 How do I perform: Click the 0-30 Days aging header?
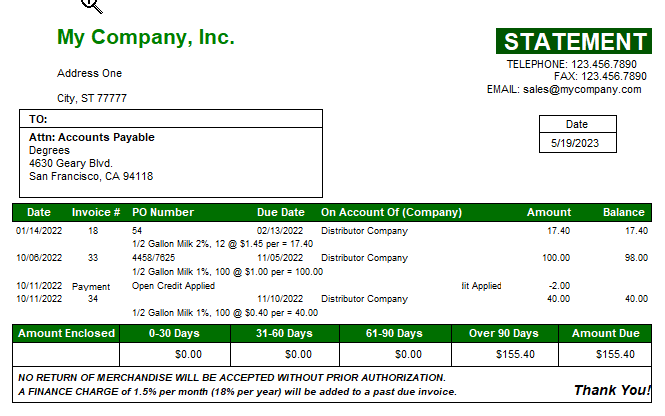[174, 333]
